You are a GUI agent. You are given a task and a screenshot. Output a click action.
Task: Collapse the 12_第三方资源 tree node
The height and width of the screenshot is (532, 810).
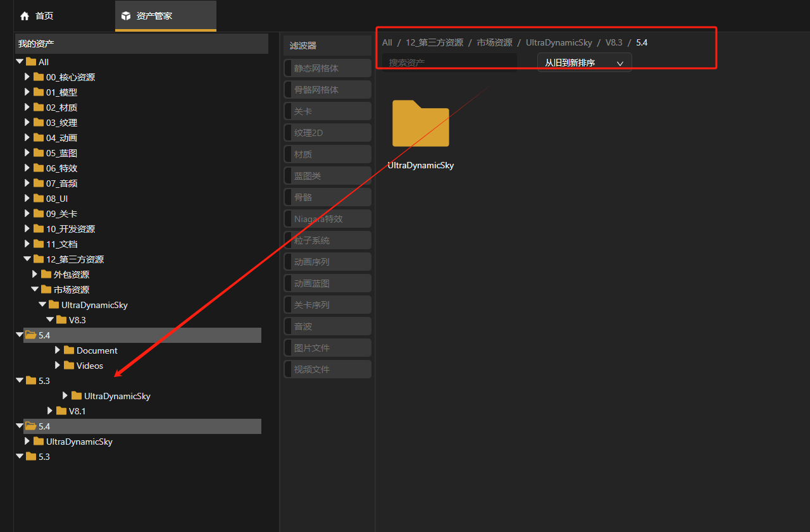click(x=27, y=259)
